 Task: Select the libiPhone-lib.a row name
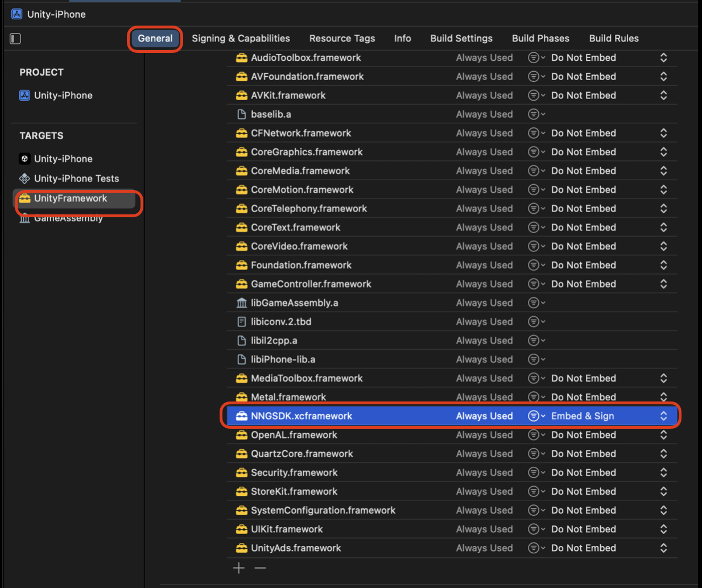click(x=283, y=359)
